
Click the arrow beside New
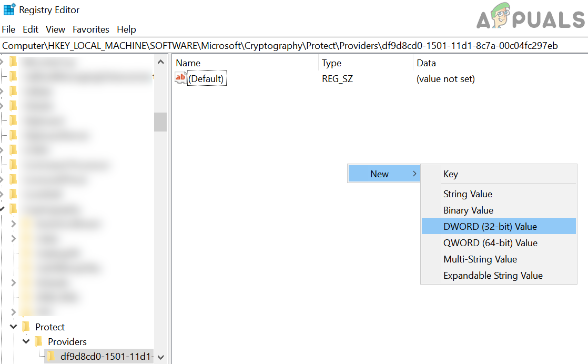click(x=414, y=174)
